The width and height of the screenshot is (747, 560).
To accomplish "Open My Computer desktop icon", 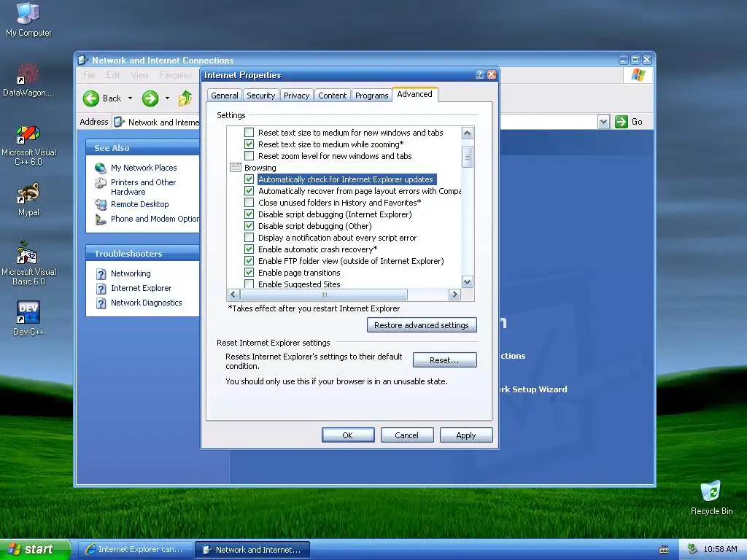I will point(28,19).
